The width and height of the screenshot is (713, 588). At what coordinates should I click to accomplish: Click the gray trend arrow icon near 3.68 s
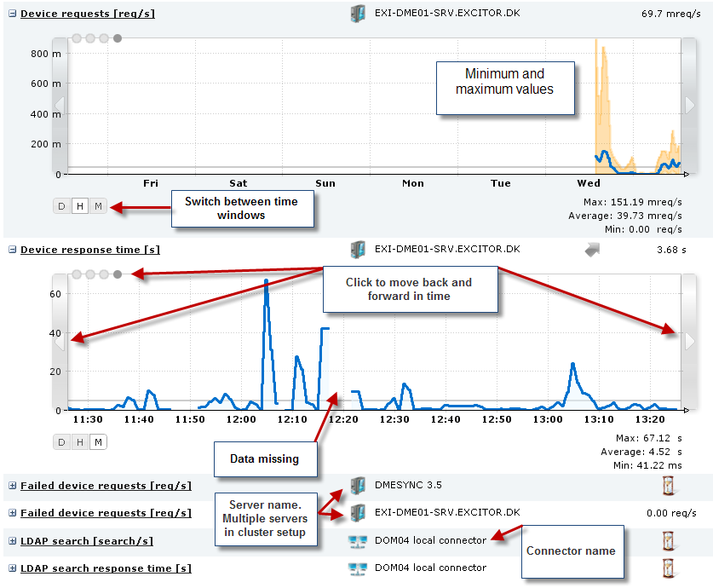593,250
